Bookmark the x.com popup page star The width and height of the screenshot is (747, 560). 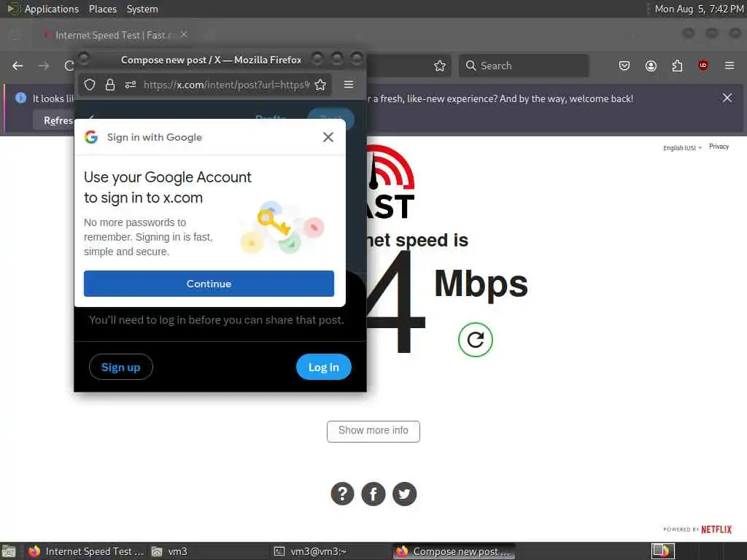coord(321,85)
